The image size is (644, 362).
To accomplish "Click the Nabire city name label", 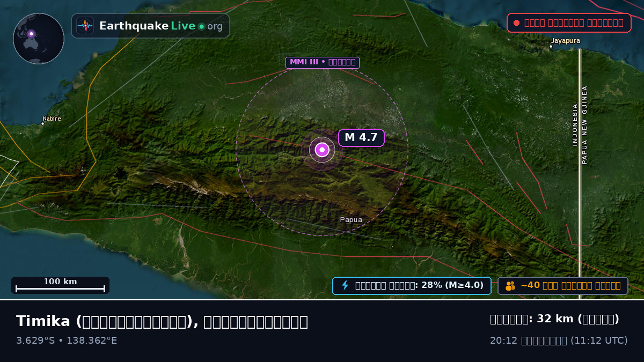I will pos(52,119).
